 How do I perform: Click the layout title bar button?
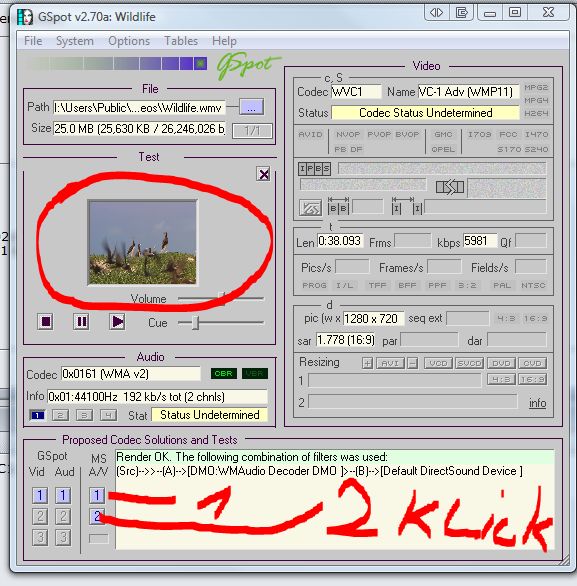click(x=462, y=13)
